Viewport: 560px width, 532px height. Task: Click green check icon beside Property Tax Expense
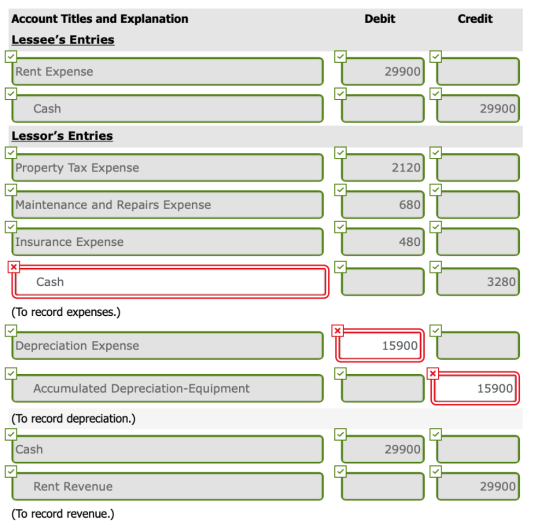[x=11, y=153]
